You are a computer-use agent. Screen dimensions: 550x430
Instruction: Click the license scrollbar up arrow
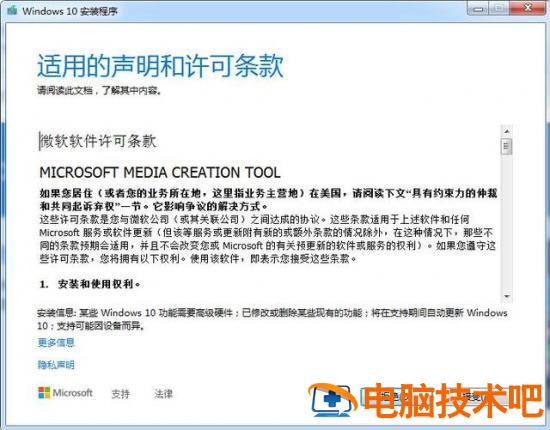click(x=507, y=131)
